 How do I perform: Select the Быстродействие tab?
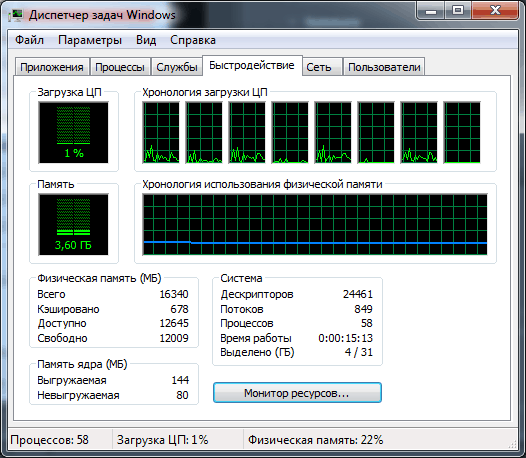click(252, 65)
